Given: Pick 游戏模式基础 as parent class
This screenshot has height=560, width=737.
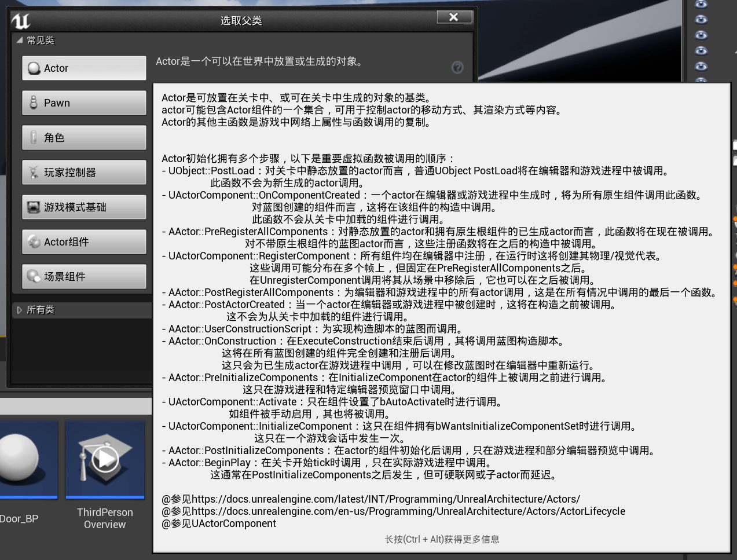Looking at the screenshot, I should pos(84,207).
